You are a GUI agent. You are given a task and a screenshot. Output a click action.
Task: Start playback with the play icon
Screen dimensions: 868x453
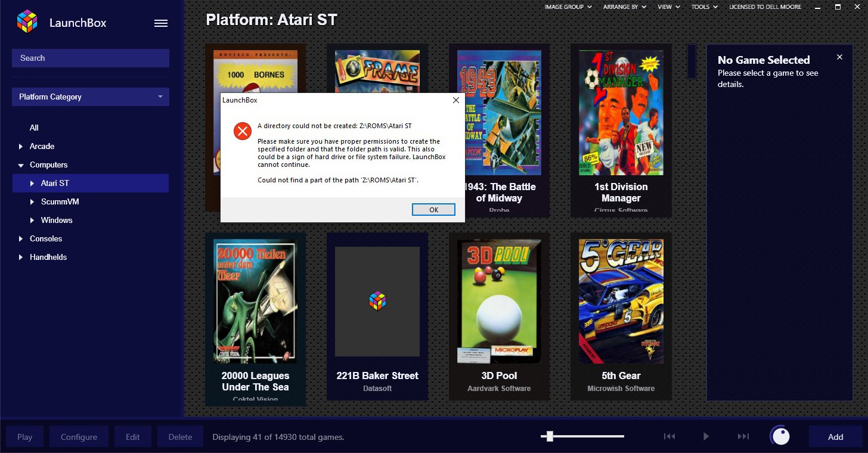click(x=706, y=436)
